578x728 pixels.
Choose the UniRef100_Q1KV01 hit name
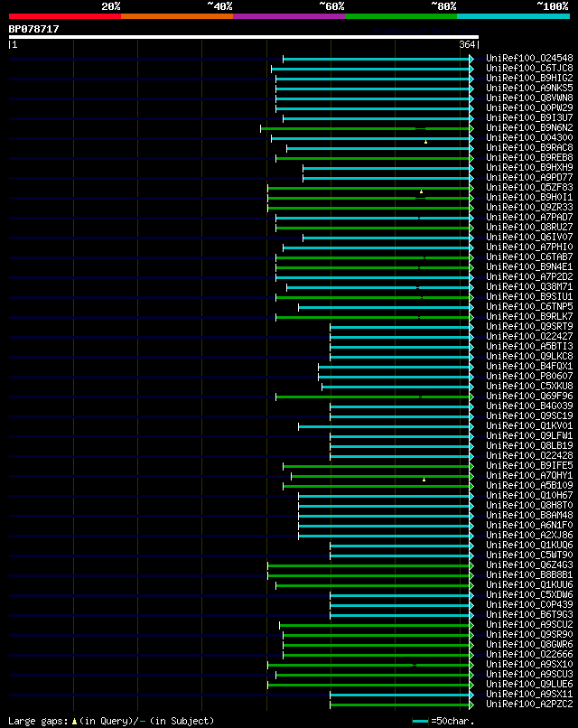click(529, 425)
